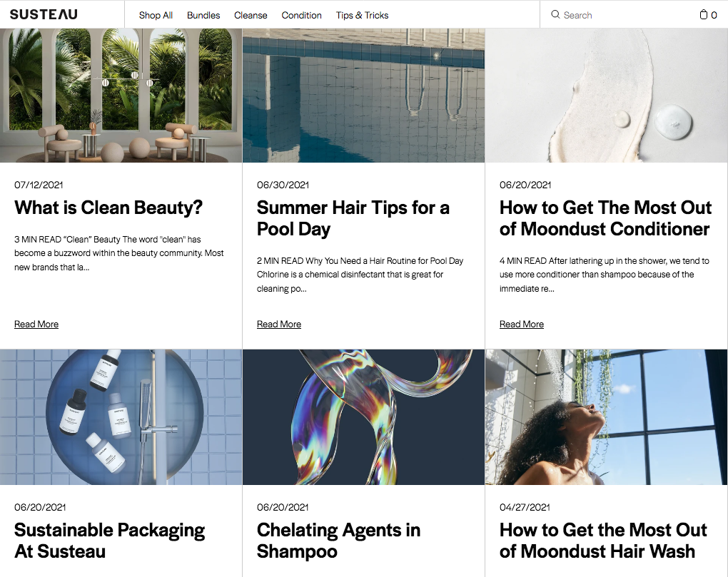Open the Moondust Conditioner article title

pos(605,218)
